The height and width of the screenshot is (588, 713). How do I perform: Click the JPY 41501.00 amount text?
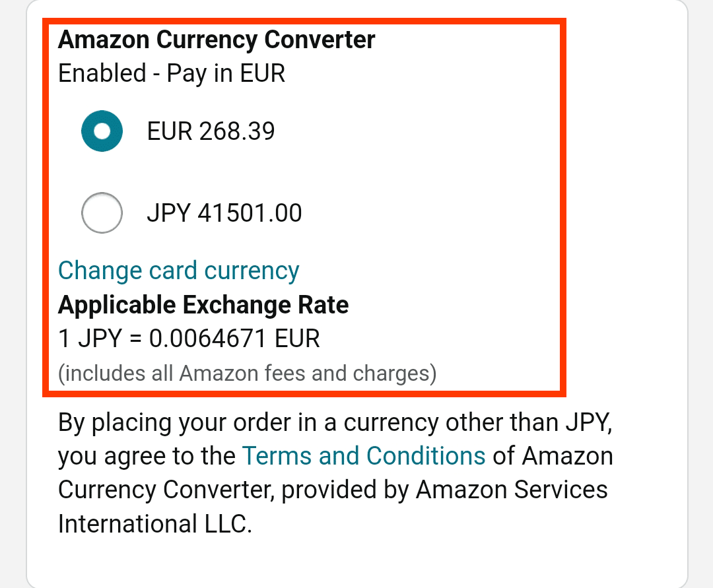(224, 212)
